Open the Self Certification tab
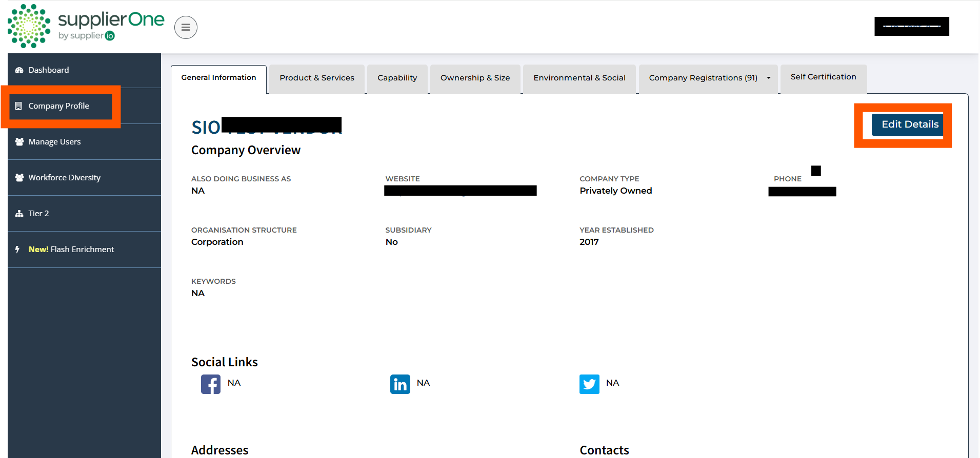 (x=823, y=77)
